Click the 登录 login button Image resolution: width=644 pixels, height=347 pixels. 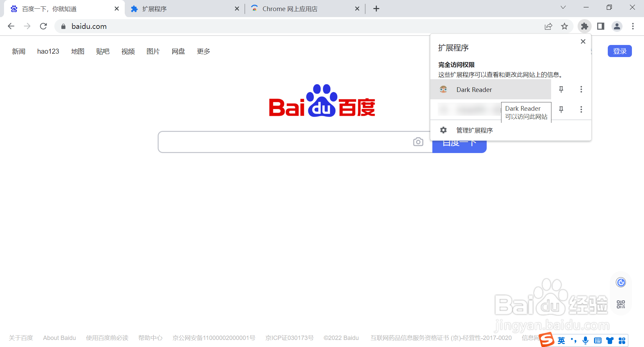pyautogui.click(x=620, y=51)
